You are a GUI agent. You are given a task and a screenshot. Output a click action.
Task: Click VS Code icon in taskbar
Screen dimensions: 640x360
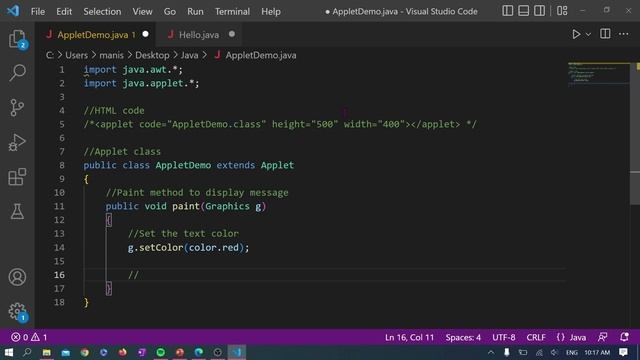[x=237, y=352]
